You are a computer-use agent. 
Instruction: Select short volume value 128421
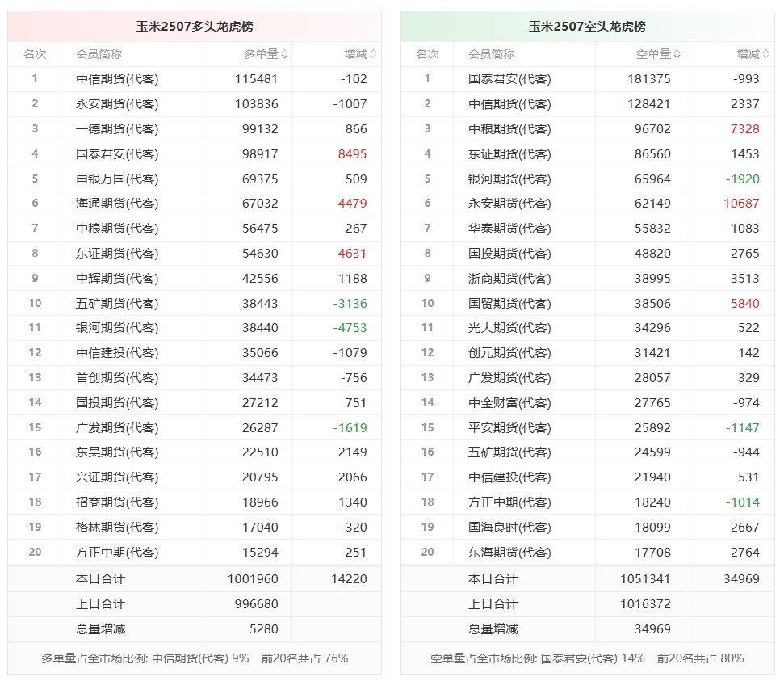tap(649, 104)
